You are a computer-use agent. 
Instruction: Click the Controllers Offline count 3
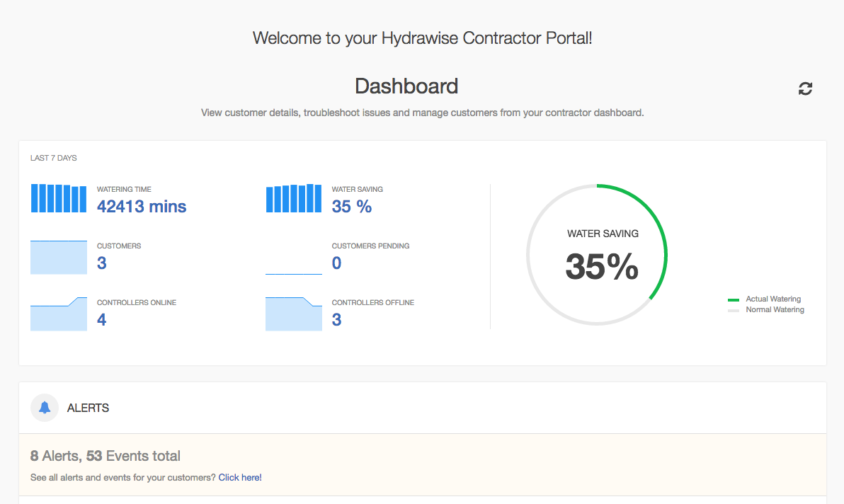336,319
